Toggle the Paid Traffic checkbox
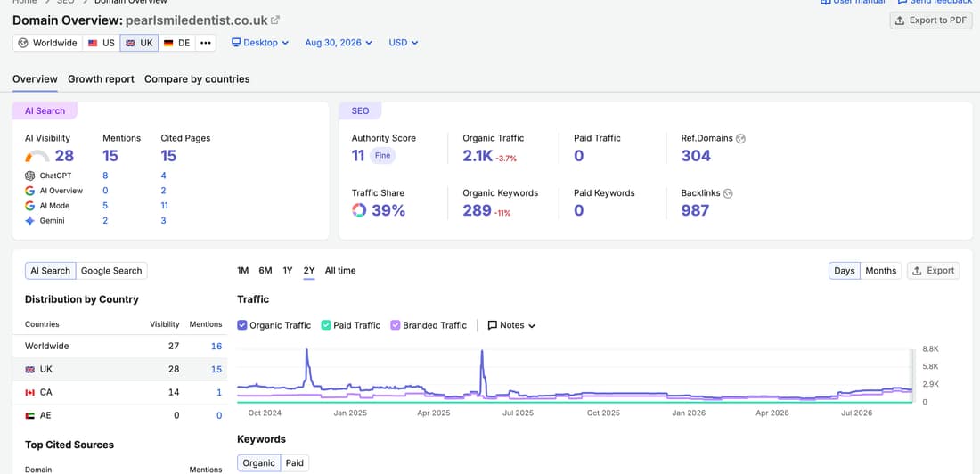Viewport: 980px width, 474px height. [x=325, y=325]
